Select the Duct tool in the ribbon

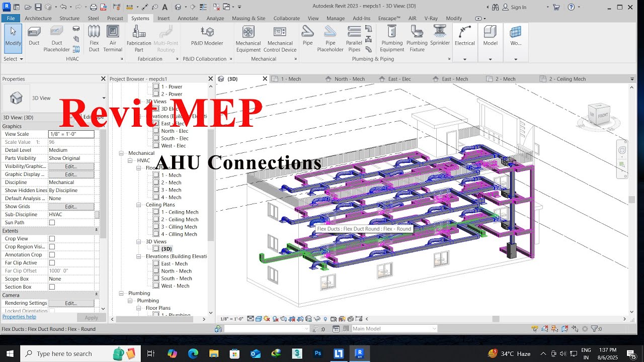34,37
